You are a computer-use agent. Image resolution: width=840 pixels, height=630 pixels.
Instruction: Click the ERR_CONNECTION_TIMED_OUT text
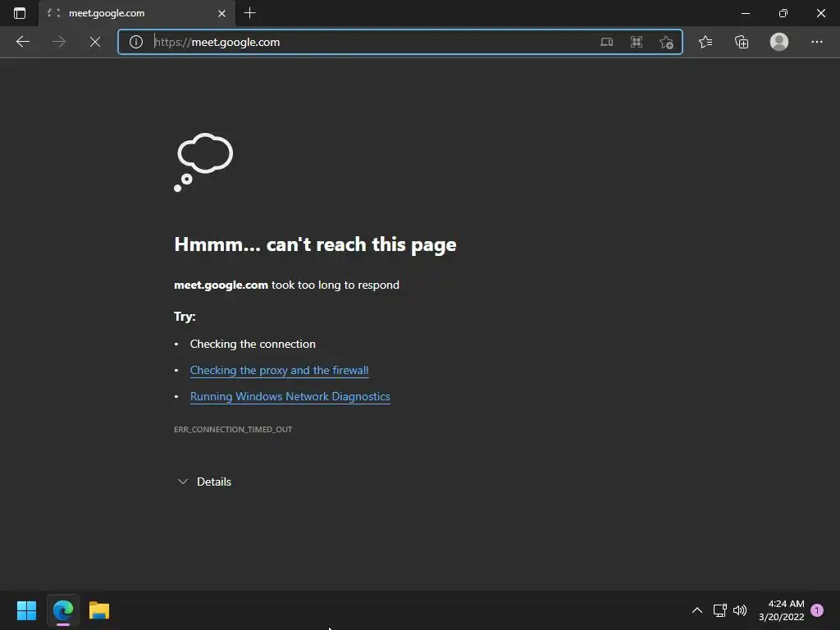pos(233,429)
